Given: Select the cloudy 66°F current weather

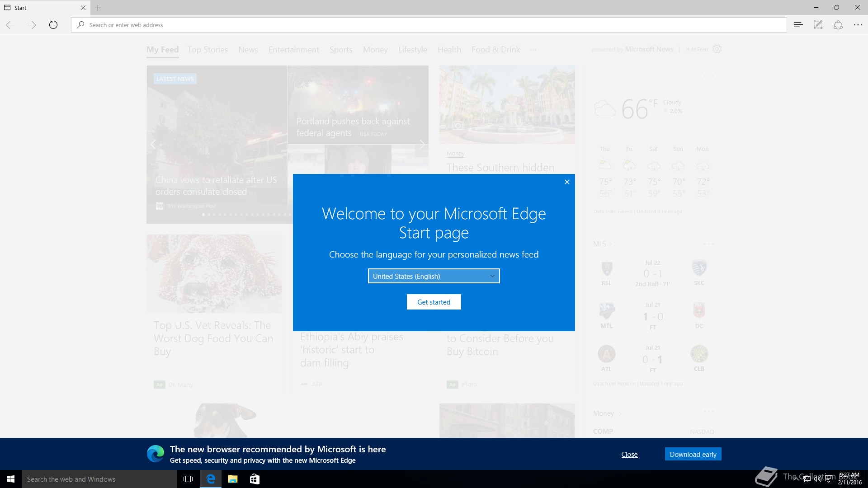Looking at the screenshot, I should (639, 109).
